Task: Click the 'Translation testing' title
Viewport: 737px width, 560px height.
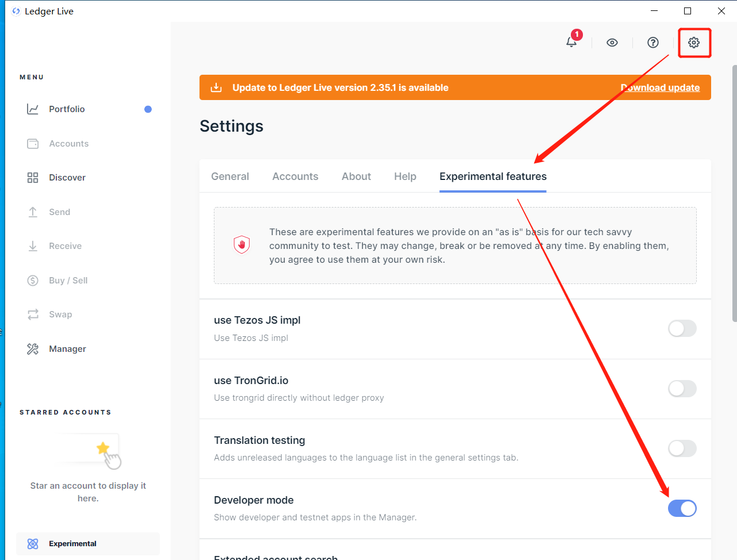Action: [259, 440]
